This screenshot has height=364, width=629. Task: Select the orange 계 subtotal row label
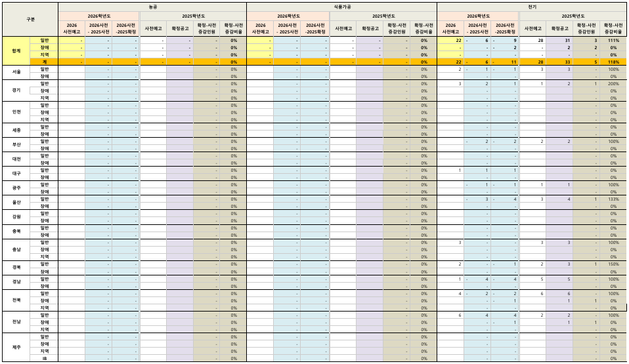pos(44,62)
